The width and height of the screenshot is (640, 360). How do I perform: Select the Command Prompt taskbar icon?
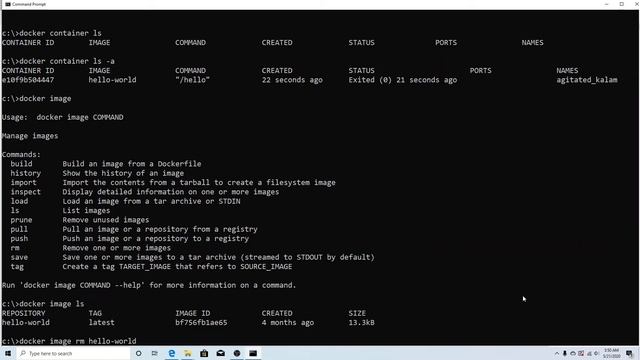click(x=253, y=353)
